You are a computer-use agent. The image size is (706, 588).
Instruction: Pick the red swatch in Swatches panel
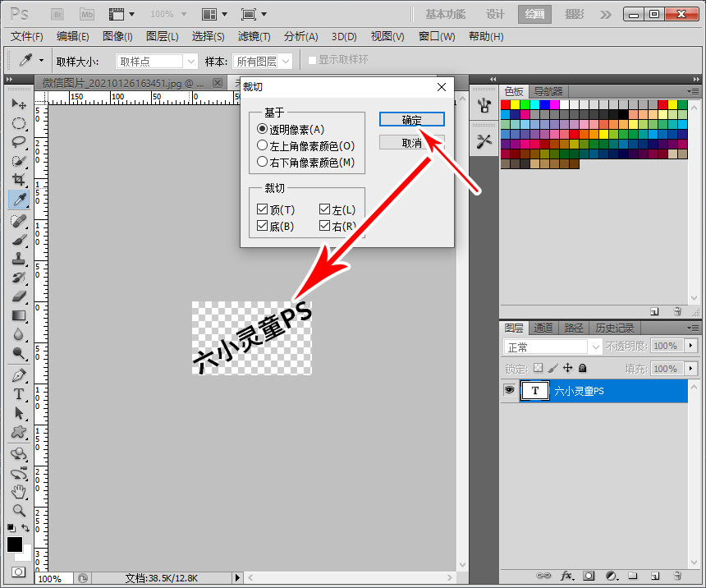(505, 104)
